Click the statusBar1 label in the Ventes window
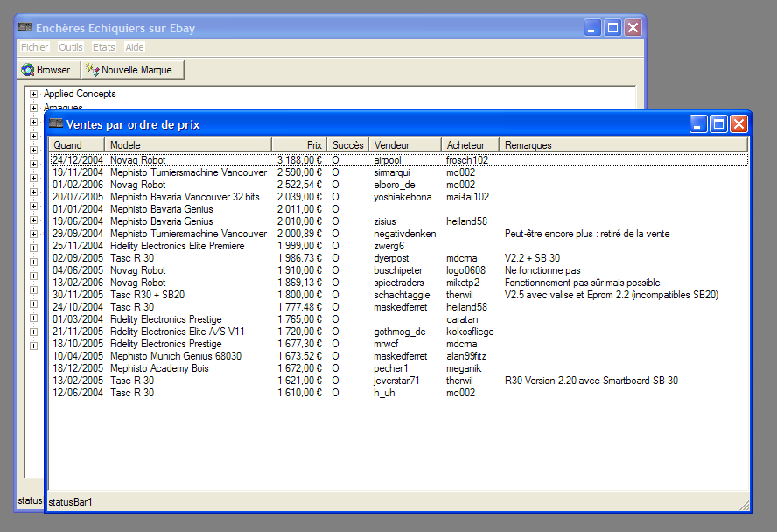This screenshot has height=532, width=777. [x=70, y=502]
